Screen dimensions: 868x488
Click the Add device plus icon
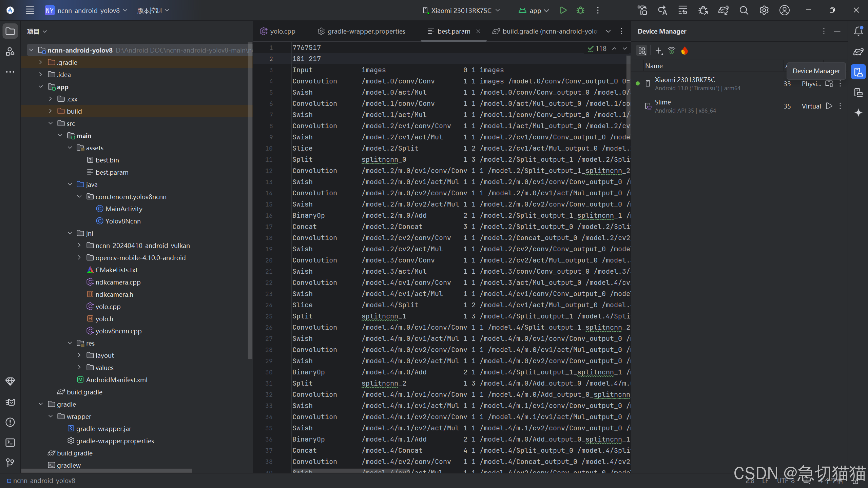(658, 51)
